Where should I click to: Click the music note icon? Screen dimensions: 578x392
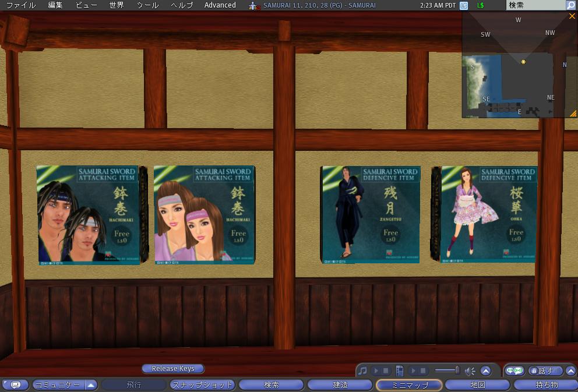click(x=362, y=370)
